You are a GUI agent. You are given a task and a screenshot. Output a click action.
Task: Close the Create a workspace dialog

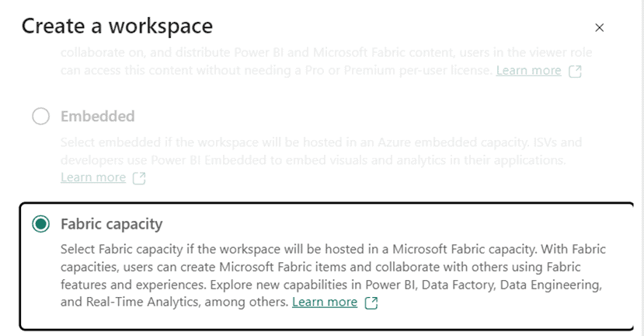pos(599,28)
